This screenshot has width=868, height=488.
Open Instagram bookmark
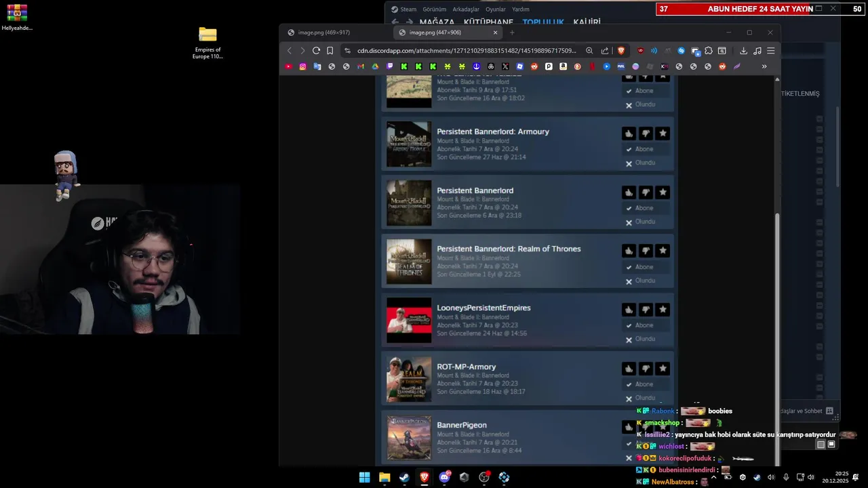point(302,66)
